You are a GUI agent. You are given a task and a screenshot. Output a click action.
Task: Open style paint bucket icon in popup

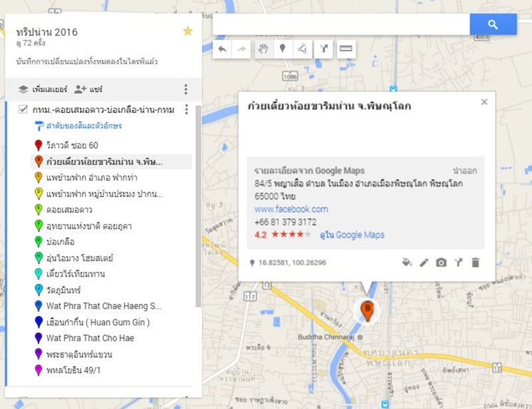[407, 263]
